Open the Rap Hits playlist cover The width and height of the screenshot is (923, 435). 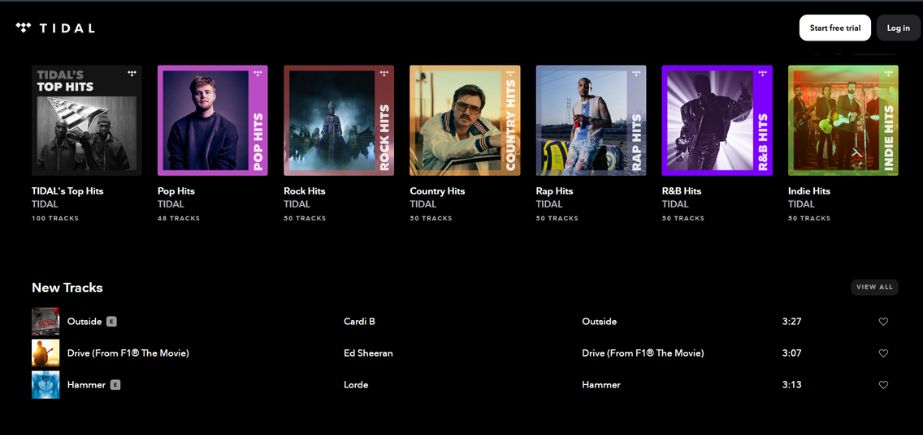point(590,121)
